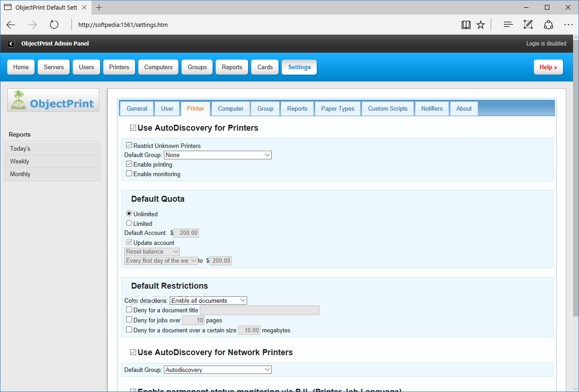Go to the Home page button
The height and width of the screenshot is (392, 579).
pos(21,67)
